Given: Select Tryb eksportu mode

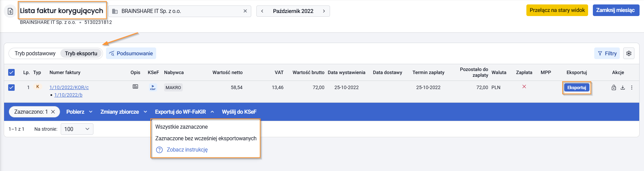Looking at the screenshot, I should click(x=81, y=54).
